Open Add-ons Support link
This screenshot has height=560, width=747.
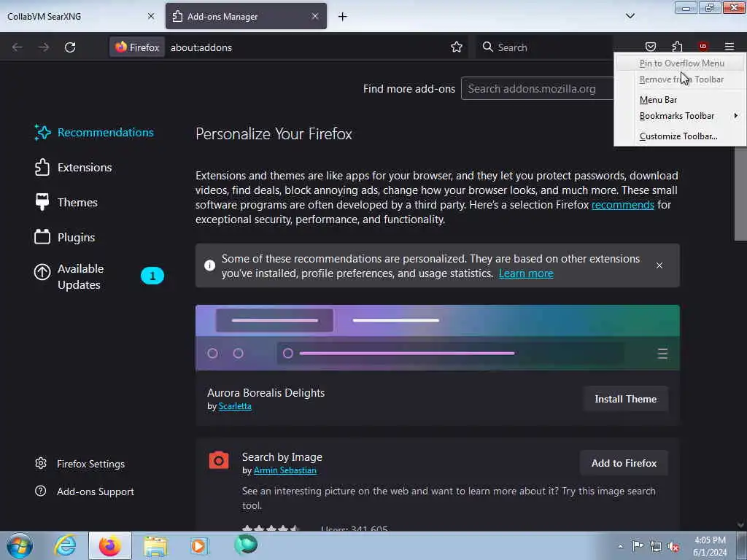point(85,491)
